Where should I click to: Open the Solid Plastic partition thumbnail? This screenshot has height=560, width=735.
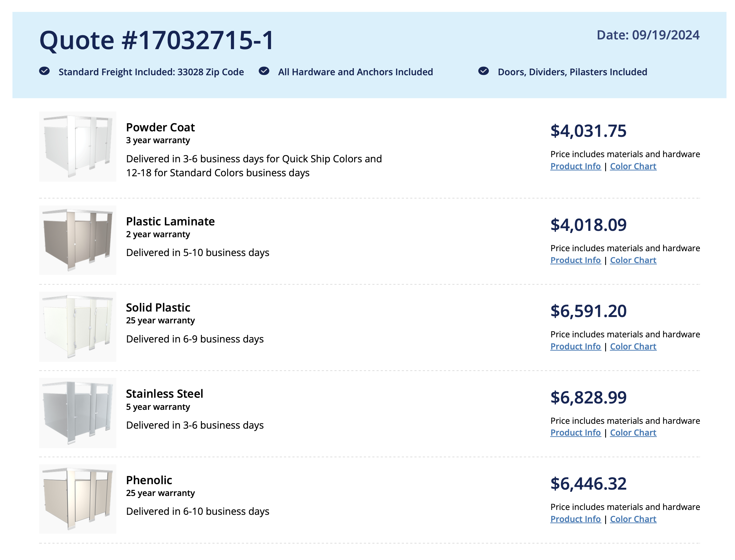pyautogui.click(x=77, y=327)
